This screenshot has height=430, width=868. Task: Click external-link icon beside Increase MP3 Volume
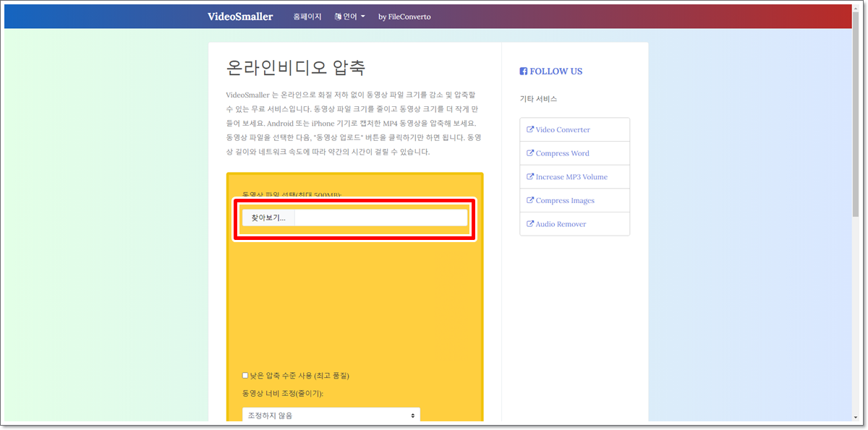[530, 177]
